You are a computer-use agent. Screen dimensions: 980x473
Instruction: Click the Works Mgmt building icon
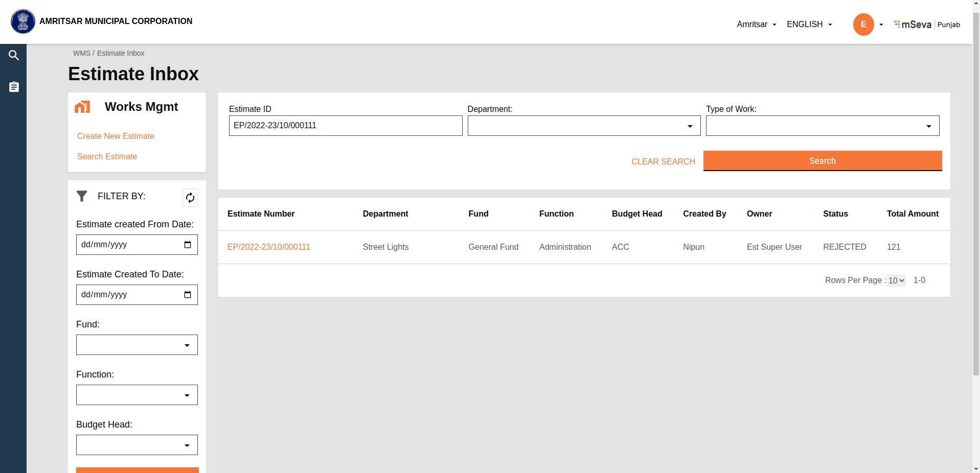click(x=82, y=107)
